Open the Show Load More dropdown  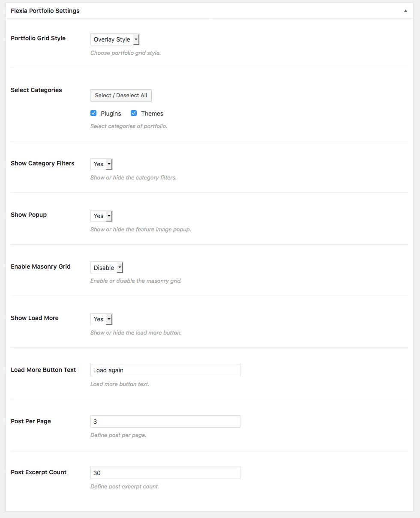tap(101, 319)
